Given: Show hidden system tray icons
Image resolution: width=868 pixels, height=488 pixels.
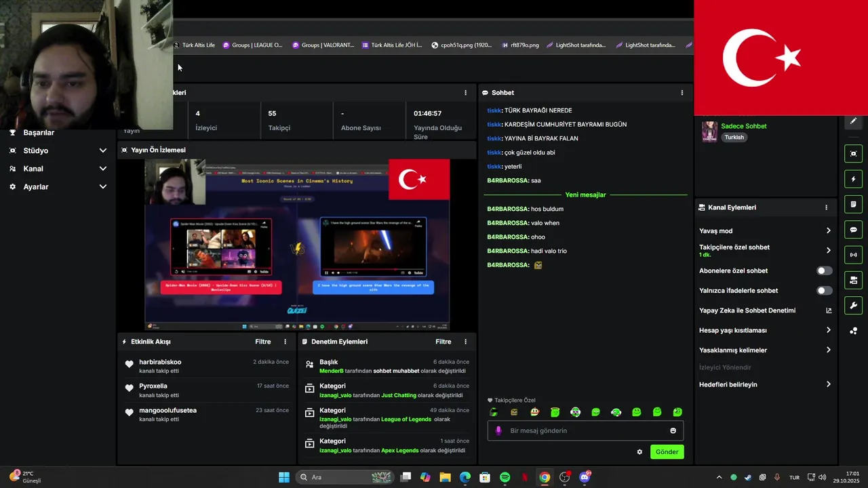Looking at the screenshot, I should 719,477.
